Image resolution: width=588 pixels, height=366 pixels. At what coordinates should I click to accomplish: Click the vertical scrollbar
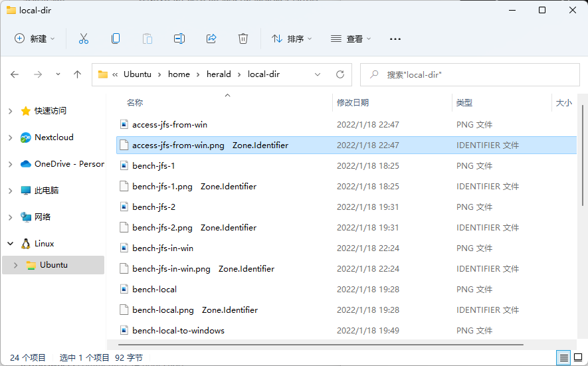pos(583,155)
